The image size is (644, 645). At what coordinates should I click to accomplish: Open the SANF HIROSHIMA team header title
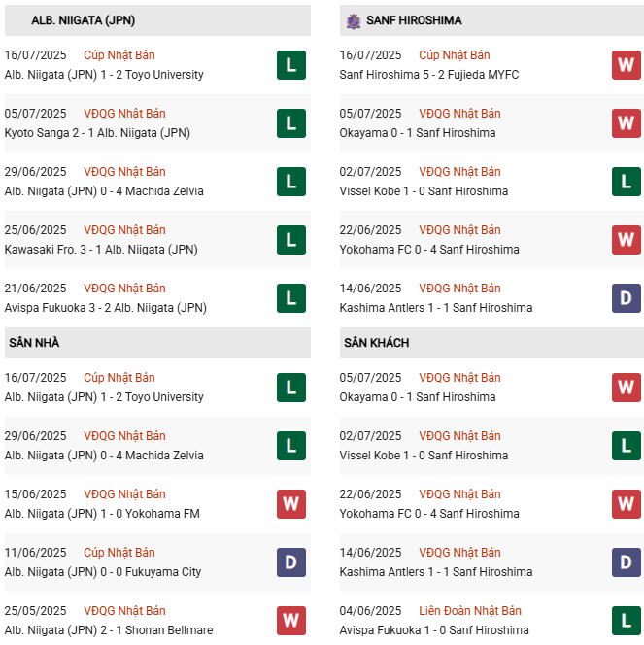(414, 20)
